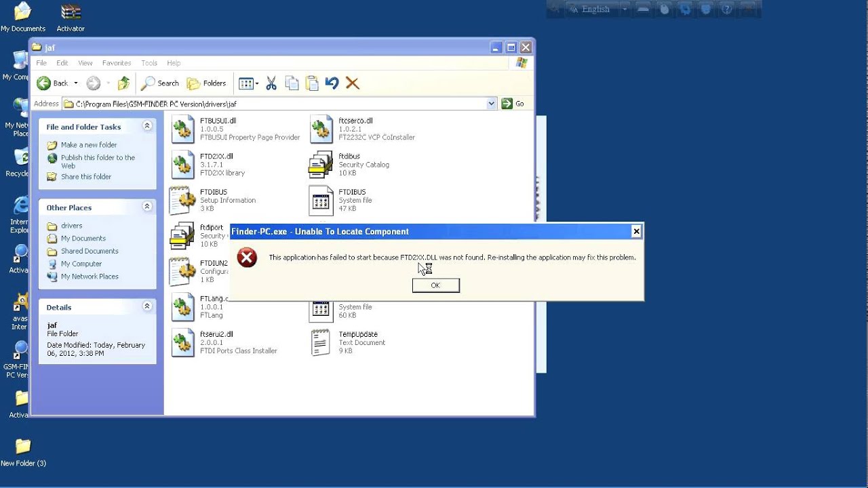The image size is (868, 488).
Task: Toggle the Folders pane button
Action: click(207, 83)
